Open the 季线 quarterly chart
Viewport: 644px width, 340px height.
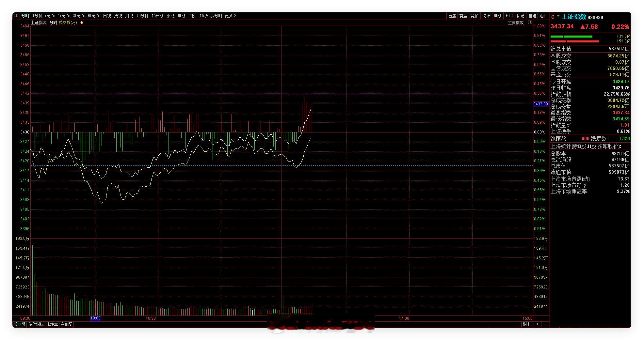tap(170, 16)
